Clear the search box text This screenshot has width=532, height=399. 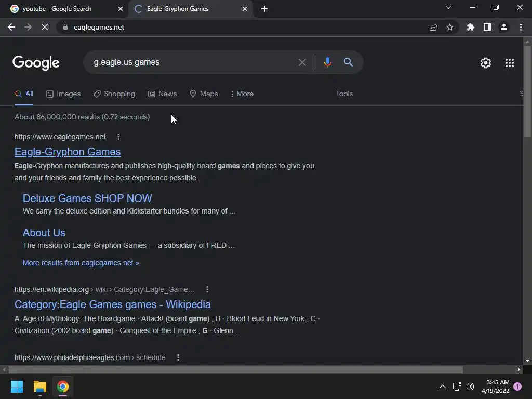[x=302, y=62]
